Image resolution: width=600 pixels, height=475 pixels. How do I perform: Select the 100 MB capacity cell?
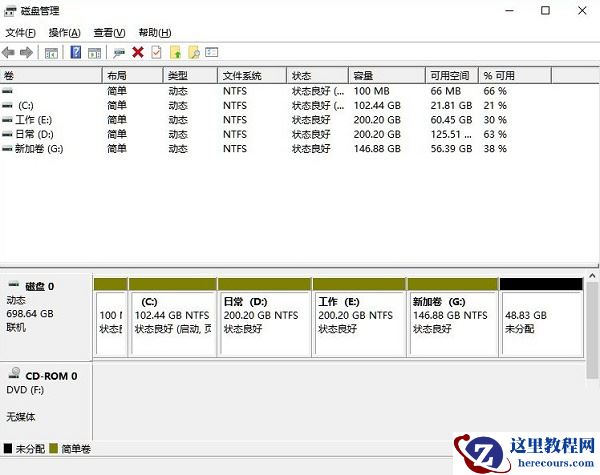pyautogui.click(x=371, y=91)
